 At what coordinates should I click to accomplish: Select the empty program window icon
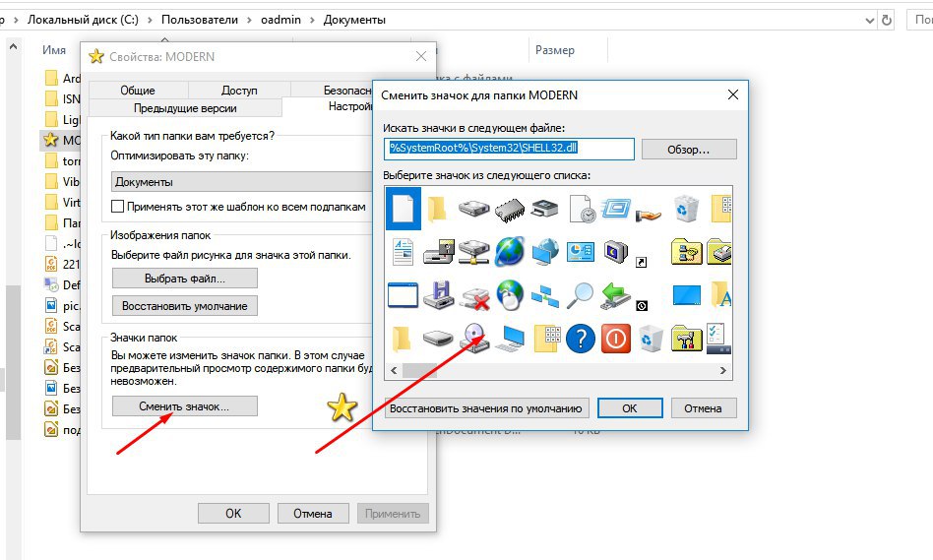403,294
